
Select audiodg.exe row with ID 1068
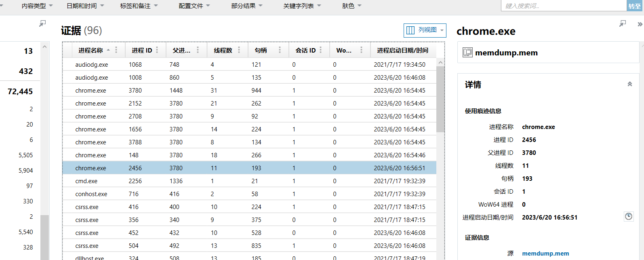(x=249, y=64)
